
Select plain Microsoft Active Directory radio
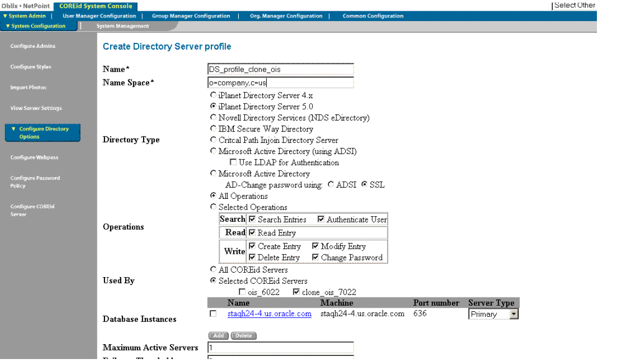click(213, 173)
